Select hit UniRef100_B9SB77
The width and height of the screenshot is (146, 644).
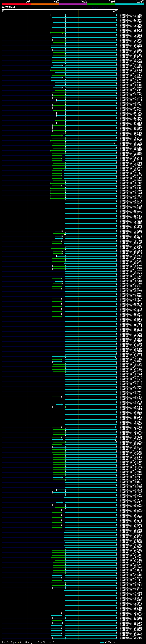[x=131, y=331]
